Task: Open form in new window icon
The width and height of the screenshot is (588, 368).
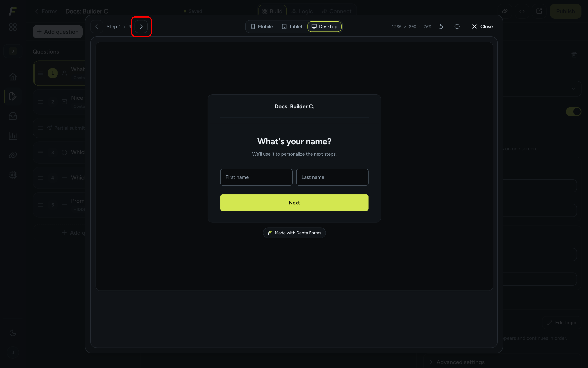Action: point(539,11)
